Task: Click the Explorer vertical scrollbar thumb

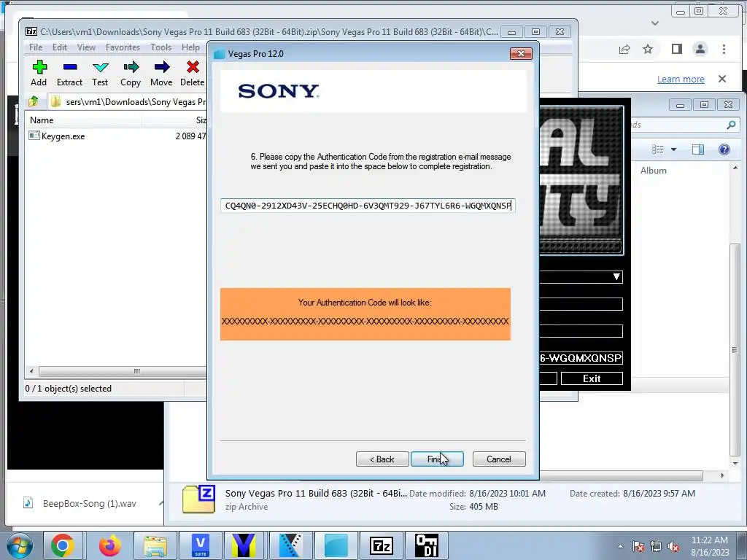Action: tap(735, 349)
